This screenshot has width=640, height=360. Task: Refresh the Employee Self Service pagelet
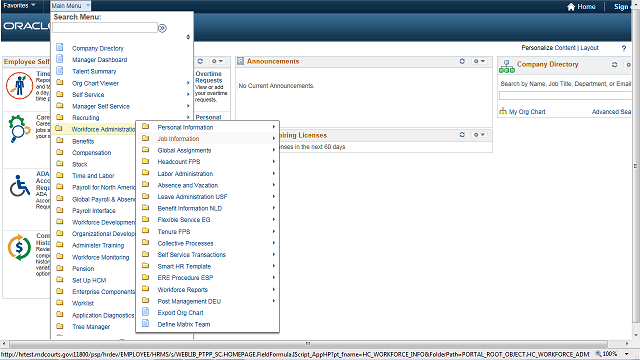point(200,61)
